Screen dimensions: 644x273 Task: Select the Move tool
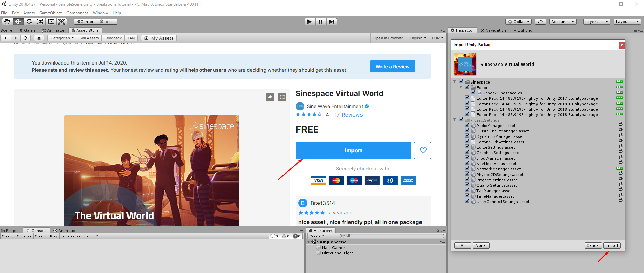click(18, 22)
